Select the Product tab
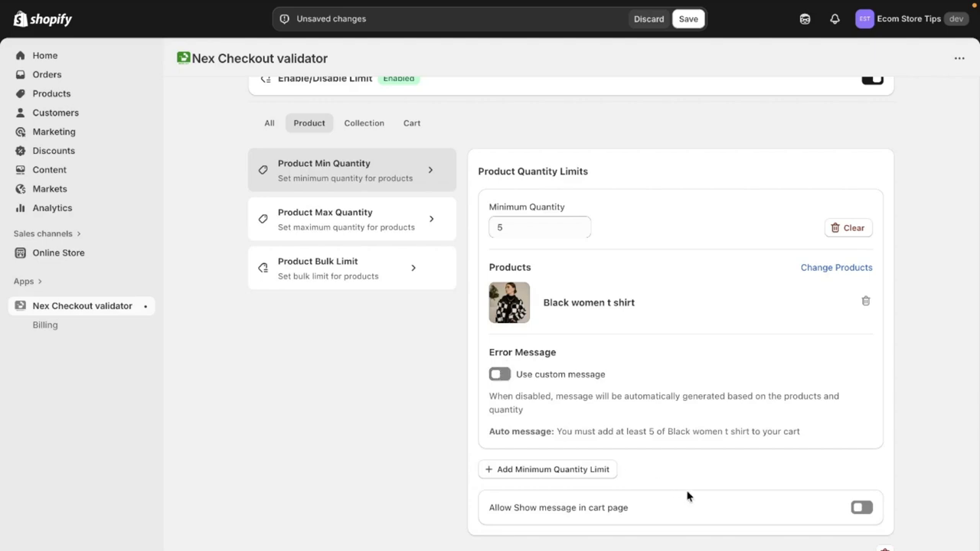Image resolution: width=980 pixels, height=551 pixels. (309, 123)
